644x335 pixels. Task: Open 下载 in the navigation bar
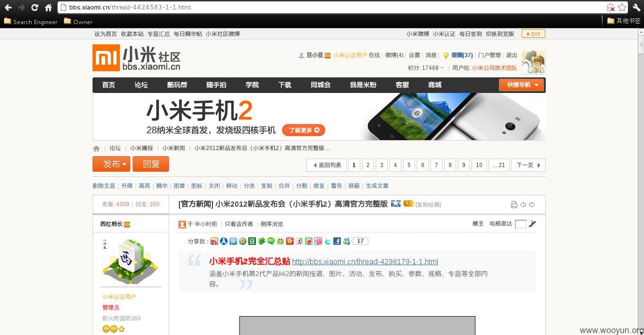(x=285, y=85)
